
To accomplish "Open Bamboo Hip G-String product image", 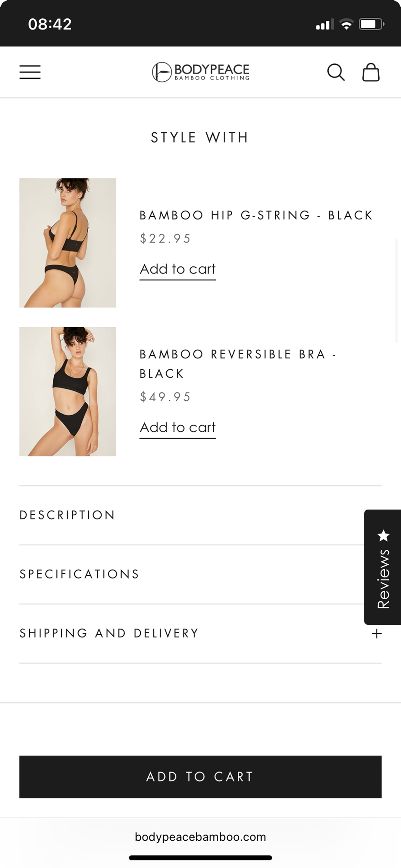I will 68,243.
